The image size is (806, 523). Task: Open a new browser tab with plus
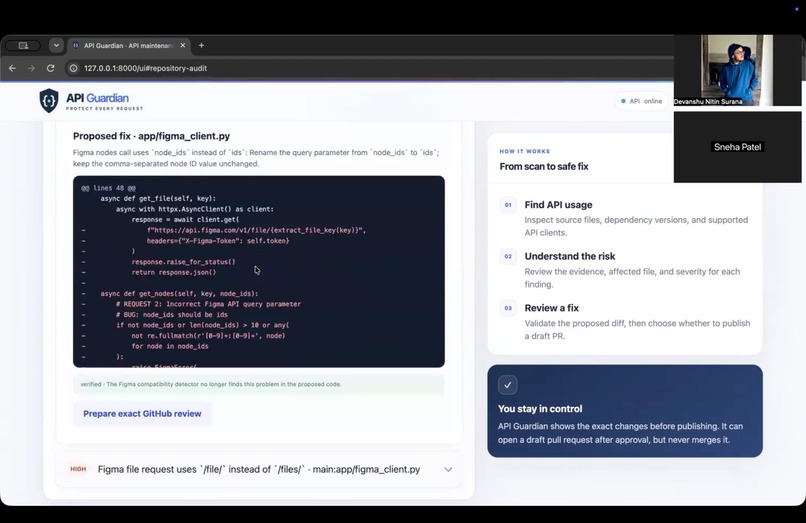point(202,45)
